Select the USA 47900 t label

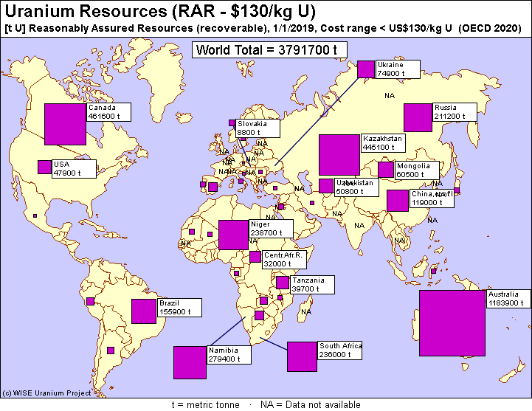[x=74, y=169]
